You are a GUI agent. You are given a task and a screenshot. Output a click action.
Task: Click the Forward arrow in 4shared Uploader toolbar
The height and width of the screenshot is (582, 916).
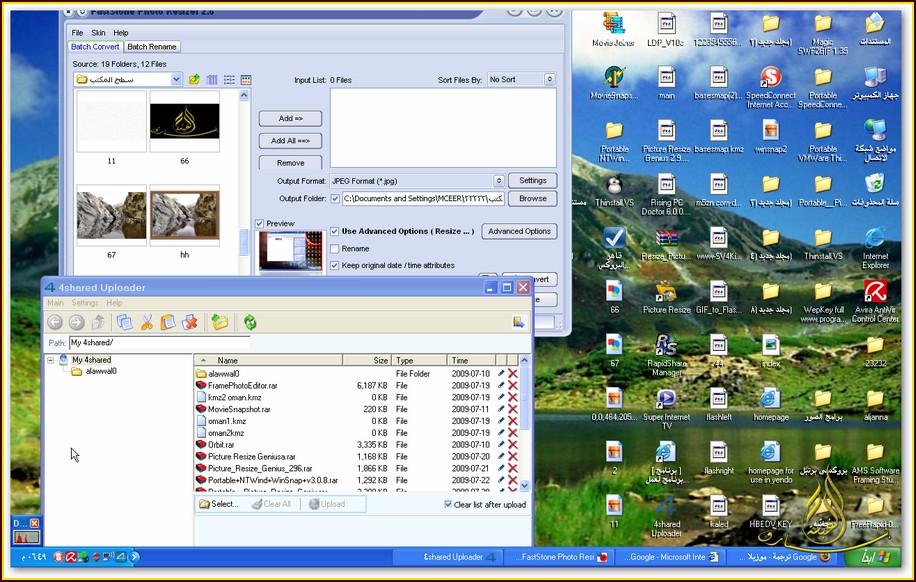[77, 322]
